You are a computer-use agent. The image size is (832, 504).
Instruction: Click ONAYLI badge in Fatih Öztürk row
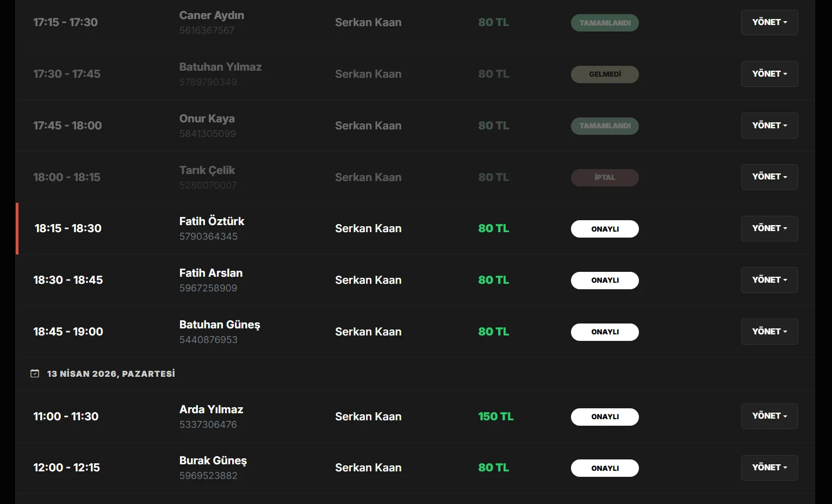click(605, 229)
